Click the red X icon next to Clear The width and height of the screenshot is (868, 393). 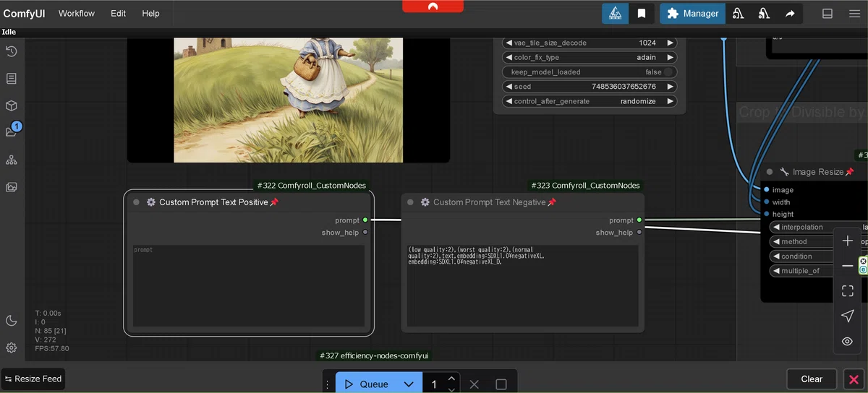coord(854,379)
